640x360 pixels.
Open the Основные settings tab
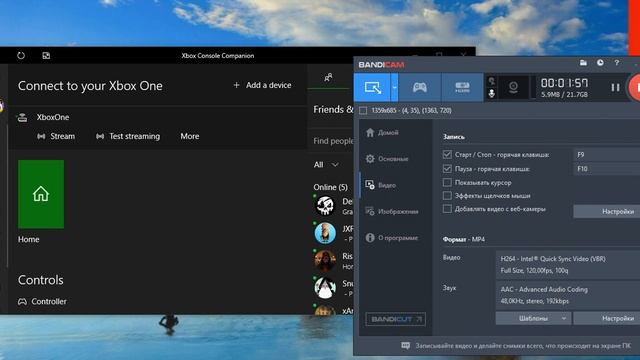[x=387, y=159]
